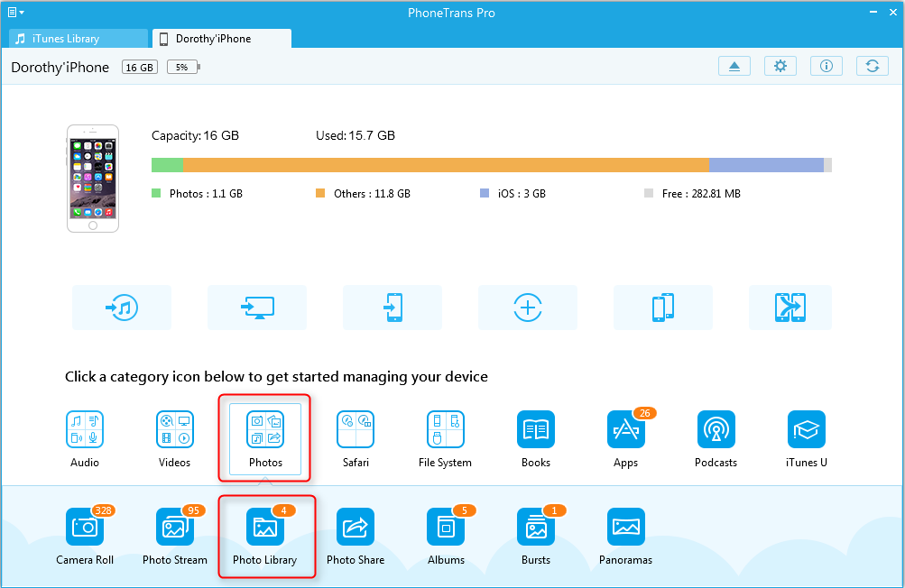Click the iPhone device thumbnail image
The width and height of the screenshot is (905, 588).
[x=93, y=178]
